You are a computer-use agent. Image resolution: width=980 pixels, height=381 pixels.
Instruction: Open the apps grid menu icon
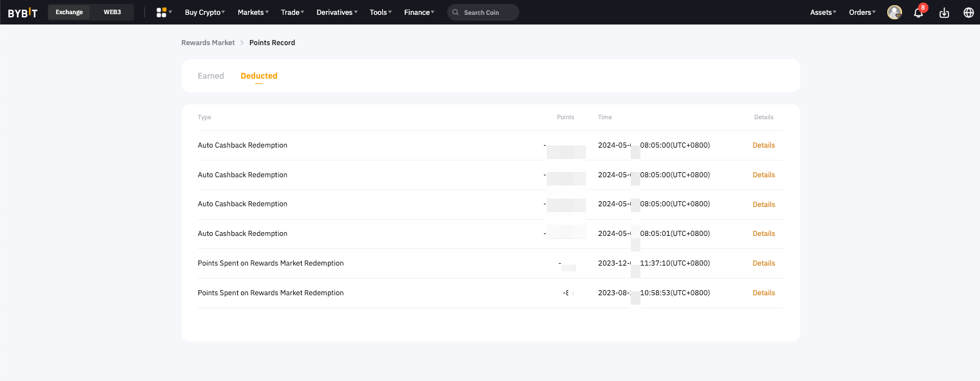[162, 12]
